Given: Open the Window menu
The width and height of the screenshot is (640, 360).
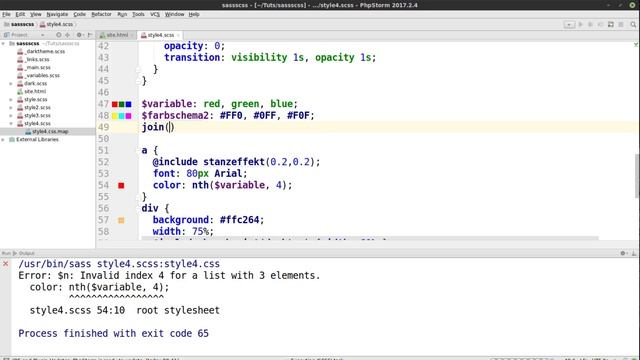Looking at the screenshot, I should (174, 14).
